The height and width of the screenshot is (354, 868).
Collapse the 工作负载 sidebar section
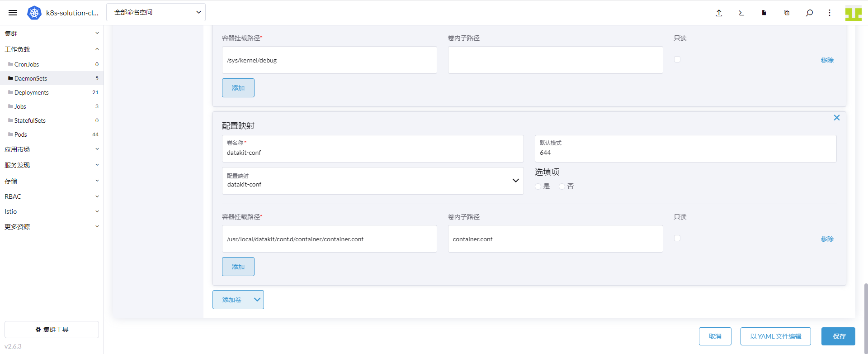[52, 49]
